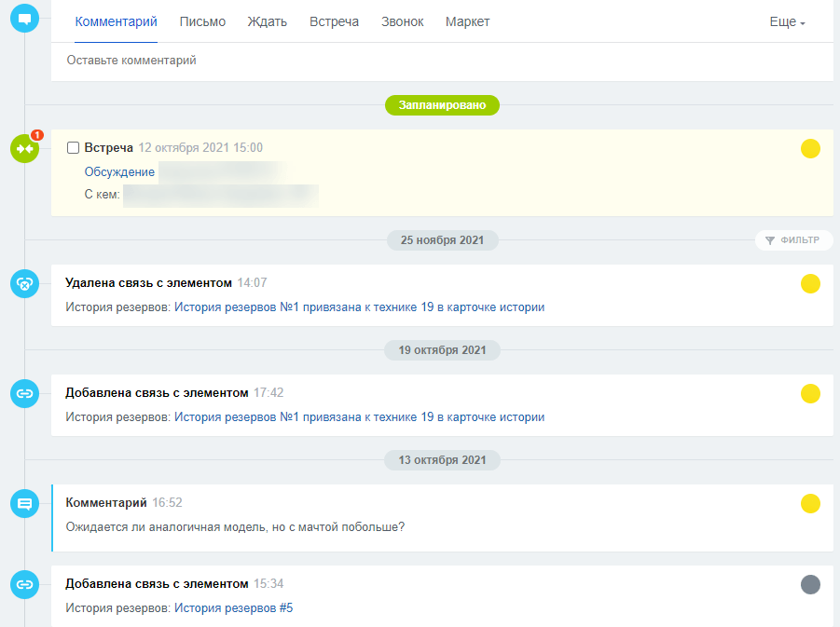Switch to the Встреча tab

[334, 22]
